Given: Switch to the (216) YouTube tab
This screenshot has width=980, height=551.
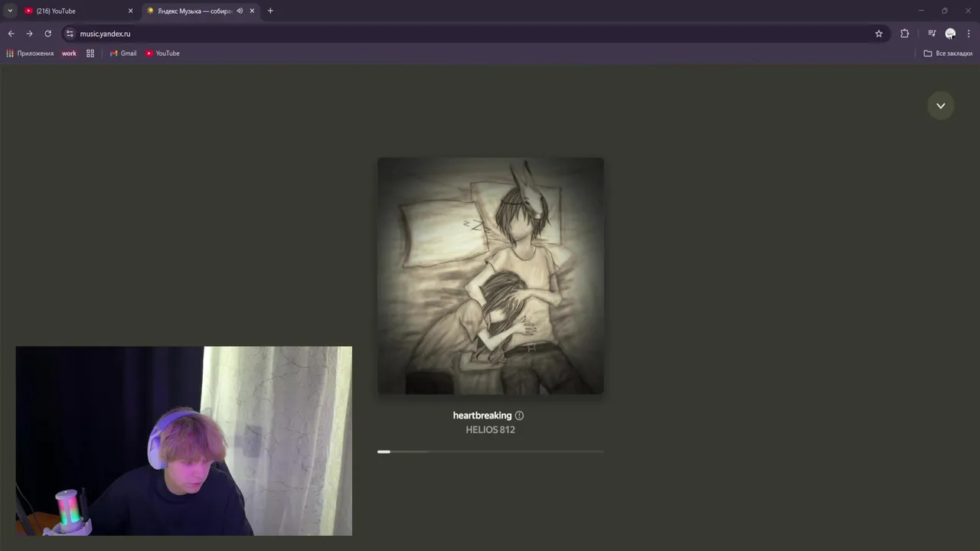Looking at the screenshot, I should 75,11.
